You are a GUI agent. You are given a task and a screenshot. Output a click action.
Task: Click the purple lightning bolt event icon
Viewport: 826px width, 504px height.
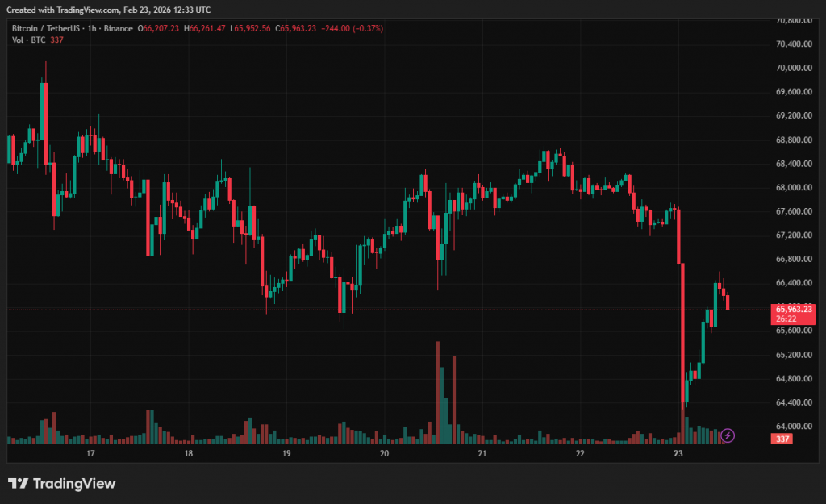pyautogui.click(x=728, y=435)
